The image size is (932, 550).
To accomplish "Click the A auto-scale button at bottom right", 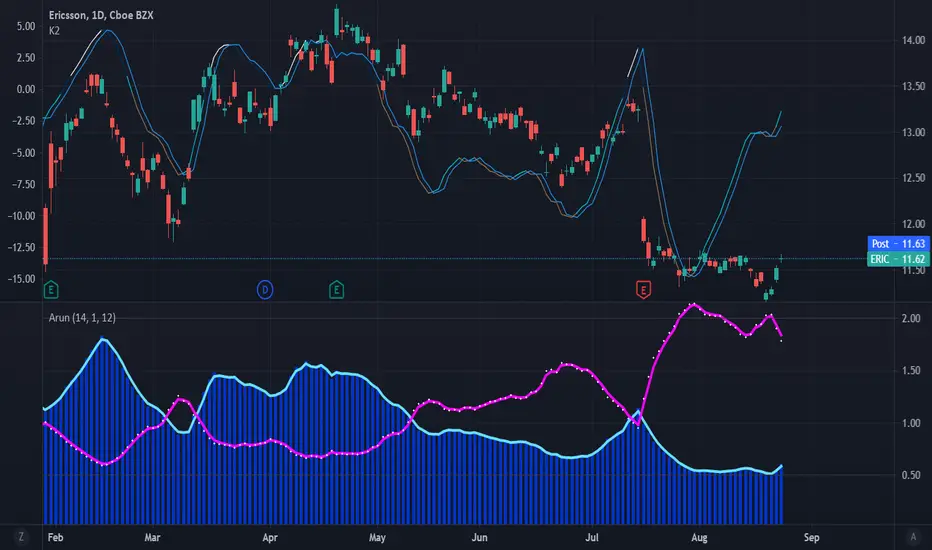I will (914, 537).
